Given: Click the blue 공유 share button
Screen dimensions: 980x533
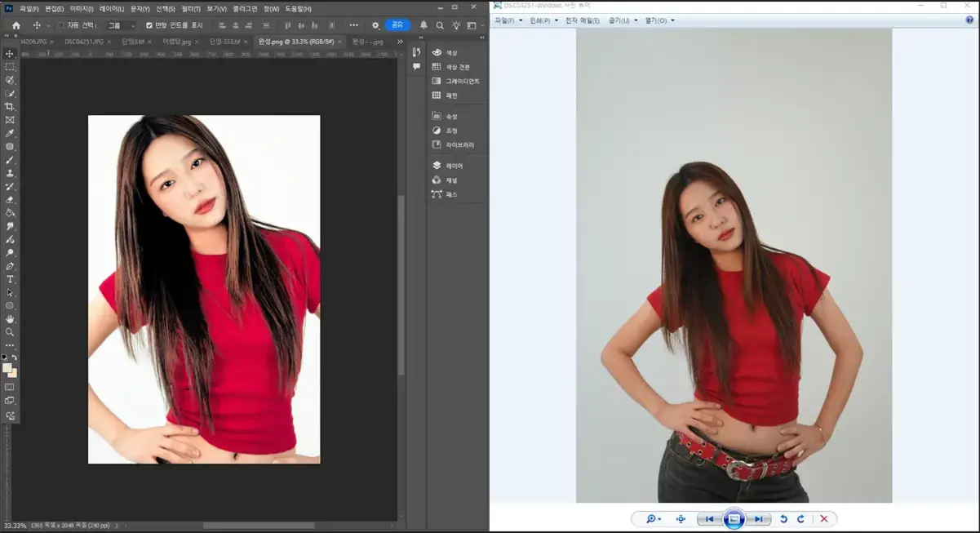Looking at the screenshot, I should coord(397,25).
